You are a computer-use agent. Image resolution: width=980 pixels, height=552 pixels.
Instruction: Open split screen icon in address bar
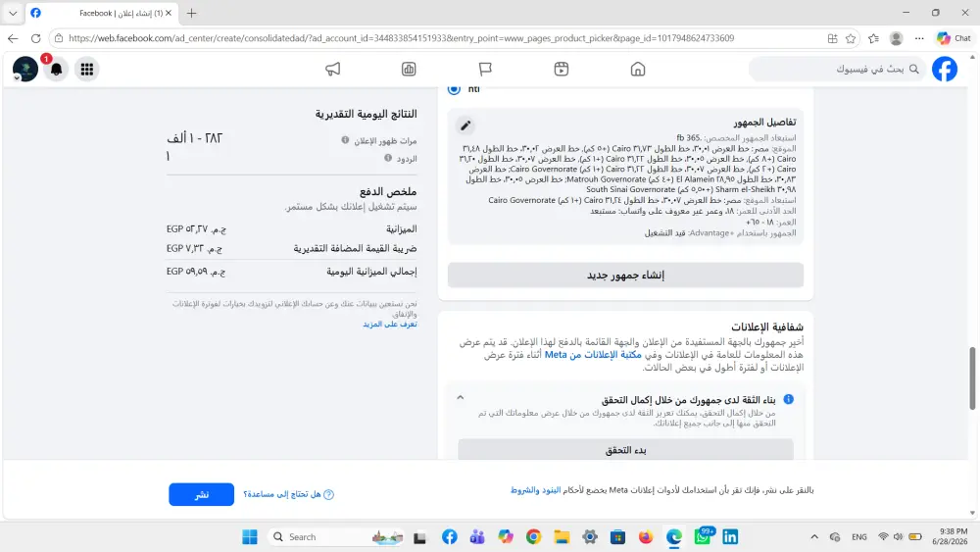(832, 38)
